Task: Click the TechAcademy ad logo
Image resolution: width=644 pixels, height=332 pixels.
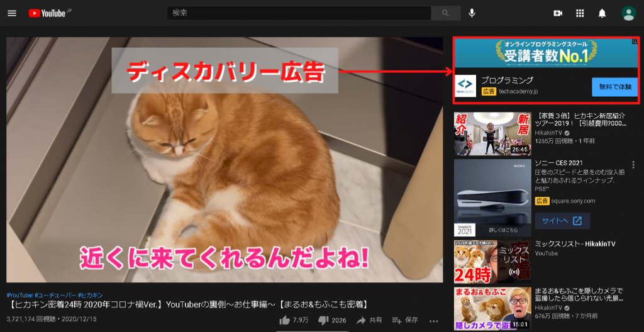Action: tap(466, 86)
